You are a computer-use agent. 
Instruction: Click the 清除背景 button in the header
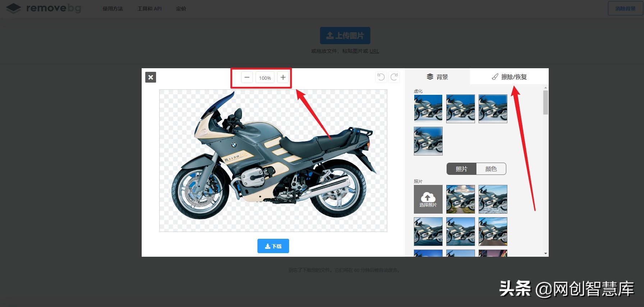tap(625, 8)
